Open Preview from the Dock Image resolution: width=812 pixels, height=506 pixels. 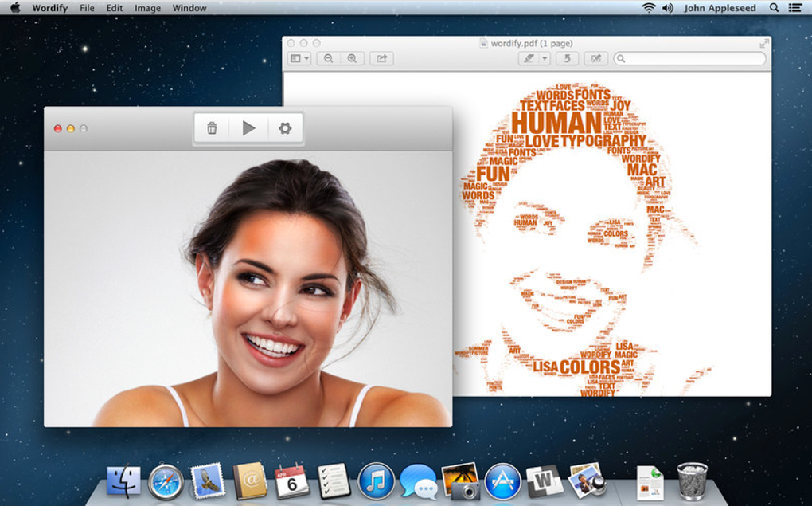(588, 481)
